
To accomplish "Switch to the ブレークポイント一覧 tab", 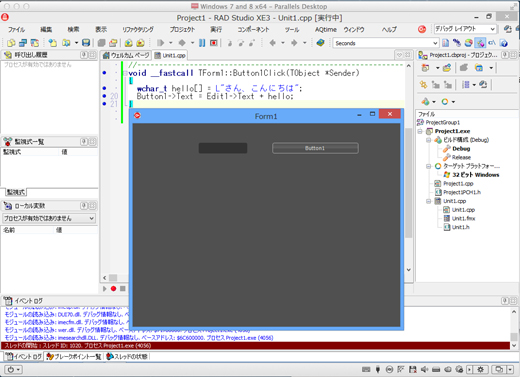I will tap(74, 357).
